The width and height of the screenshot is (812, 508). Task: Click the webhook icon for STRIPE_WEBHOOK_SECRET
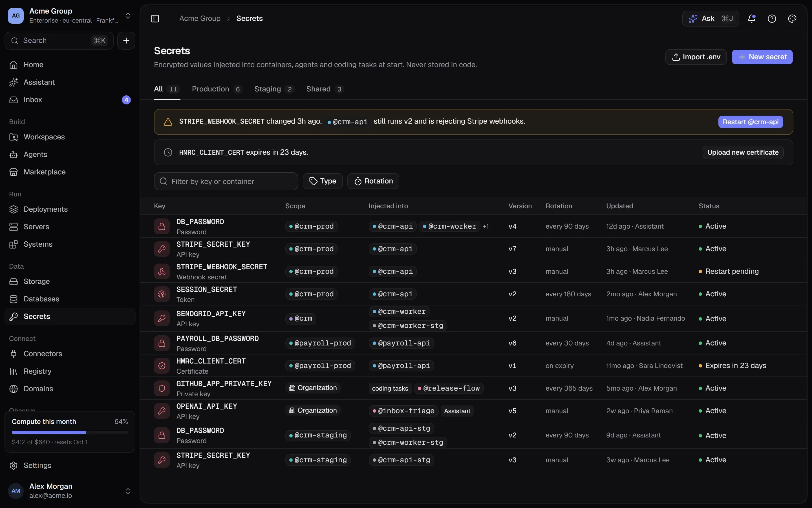(162, 271)
